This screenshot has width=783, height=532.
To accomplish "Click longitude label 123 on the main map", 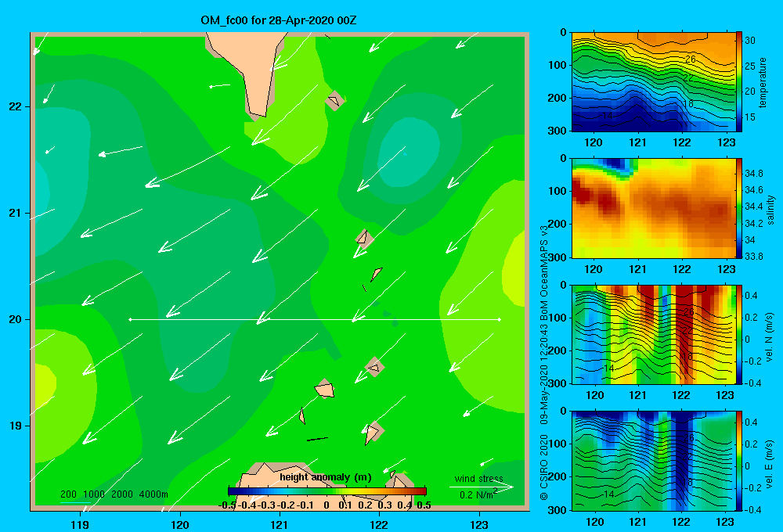I will click(x=479, y=524).
